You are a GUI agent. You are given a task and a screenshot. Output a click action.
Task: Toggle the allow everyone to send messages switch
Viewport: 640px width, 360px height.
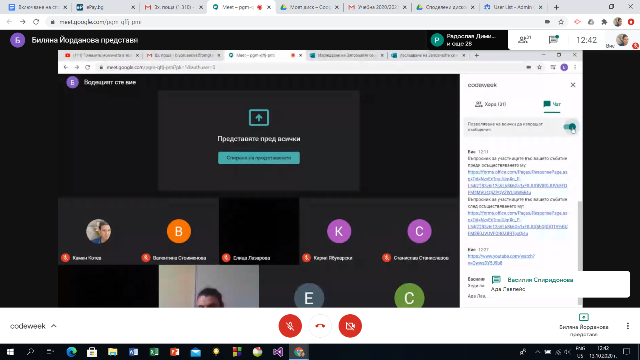(570, 127)
